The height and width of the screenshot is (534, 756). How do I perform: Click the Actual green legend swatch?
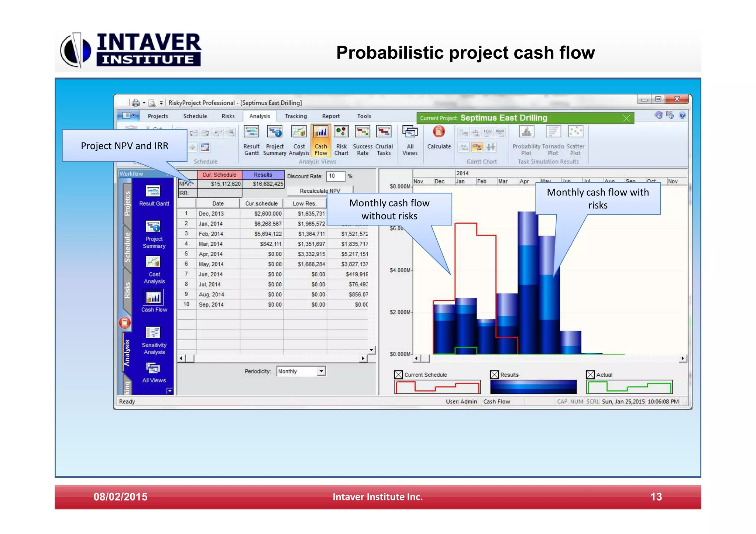coord(629,387)
